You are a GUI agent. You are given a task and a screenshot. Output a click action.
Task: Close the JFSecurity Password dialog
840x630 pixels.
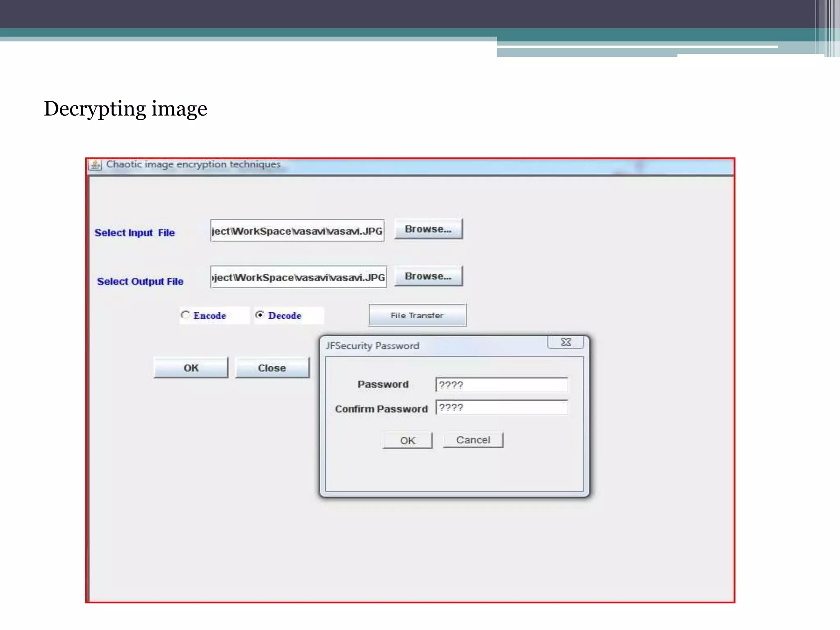pyautogui.click(x=566, y=342)
